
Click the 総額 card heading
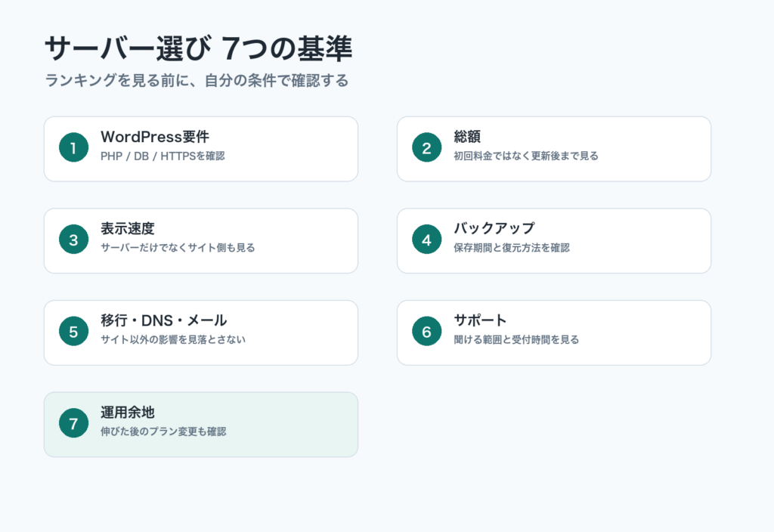[x=467, y=137]
